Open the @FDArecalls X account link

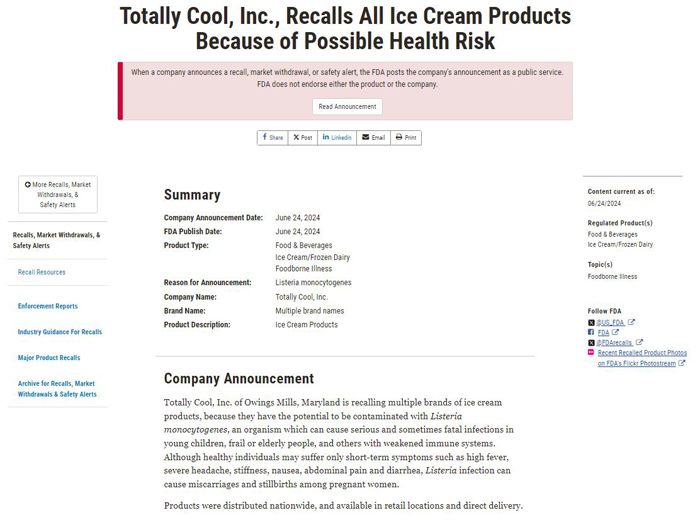pyautogui.click(x=614, y=343)
